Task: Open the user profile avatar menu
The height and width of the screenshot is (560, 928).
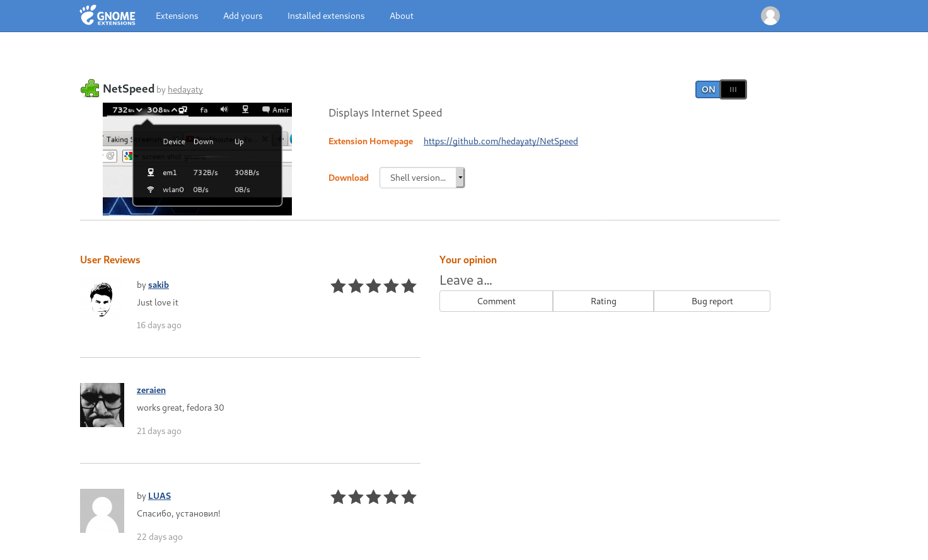Action: pyautogui.click(x=770, y=16)
